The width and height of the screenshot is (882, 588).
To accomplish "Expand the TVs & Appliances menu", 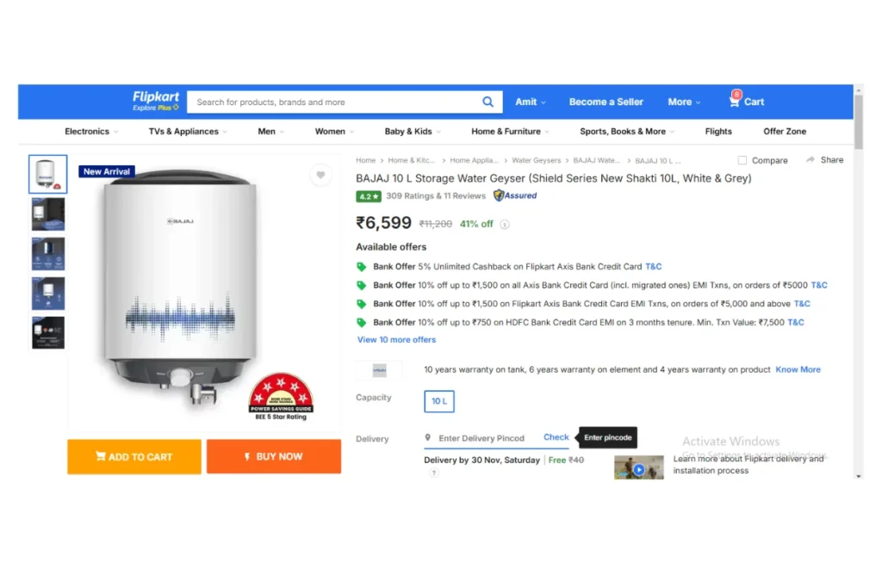I will [188, 132].
